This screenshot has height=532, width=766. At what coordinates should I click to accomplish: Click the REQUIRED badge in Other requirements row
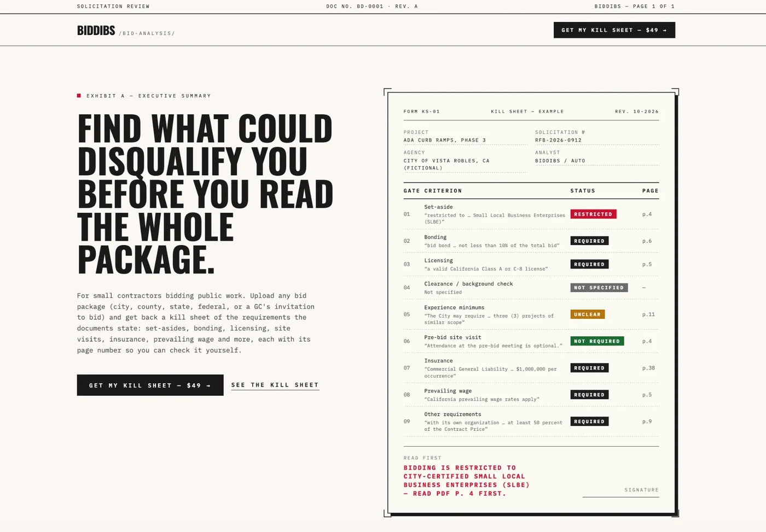pos(589,422)
